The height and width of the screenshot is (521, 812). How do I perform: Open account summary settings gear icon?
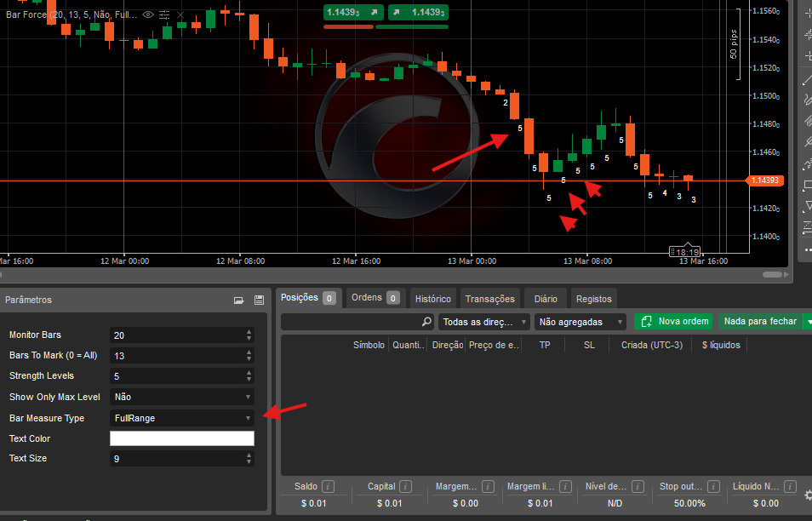pyautogui.click(x=808, y=495)
